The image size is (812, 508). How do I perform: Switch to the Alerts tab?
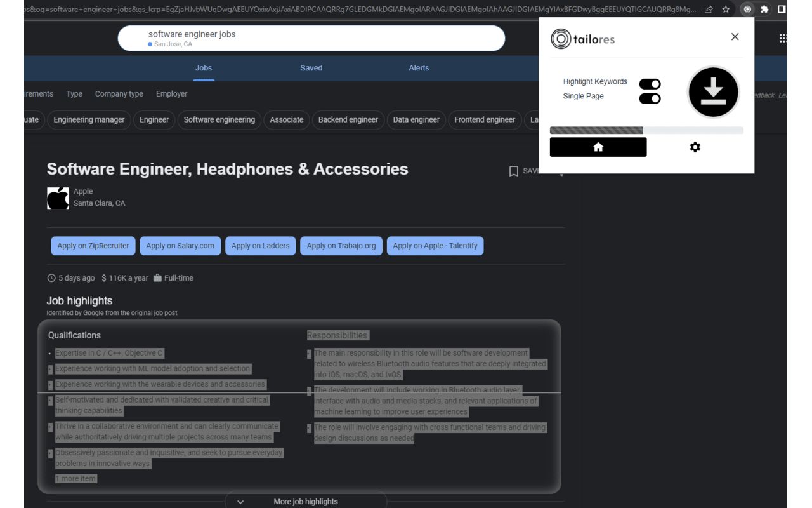pos(419,68)
